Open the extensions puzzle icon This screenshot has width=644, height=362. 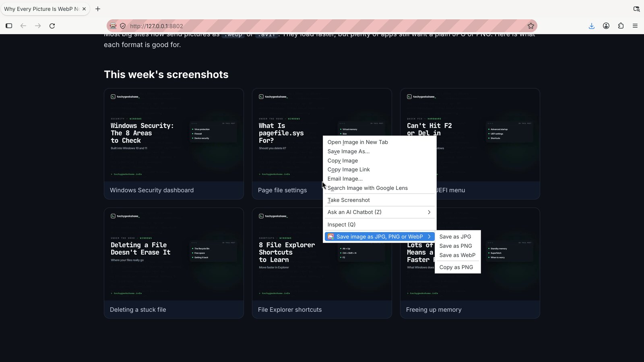(621, 26)
